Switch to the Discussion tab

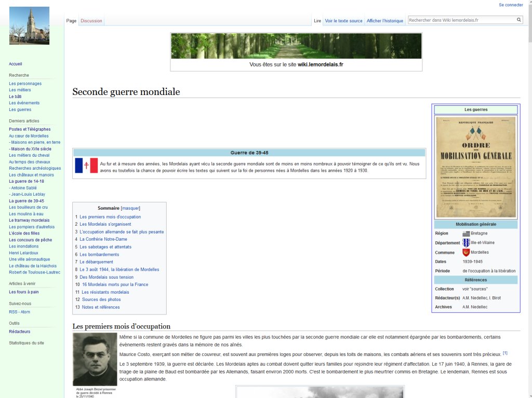pos(91,21)
